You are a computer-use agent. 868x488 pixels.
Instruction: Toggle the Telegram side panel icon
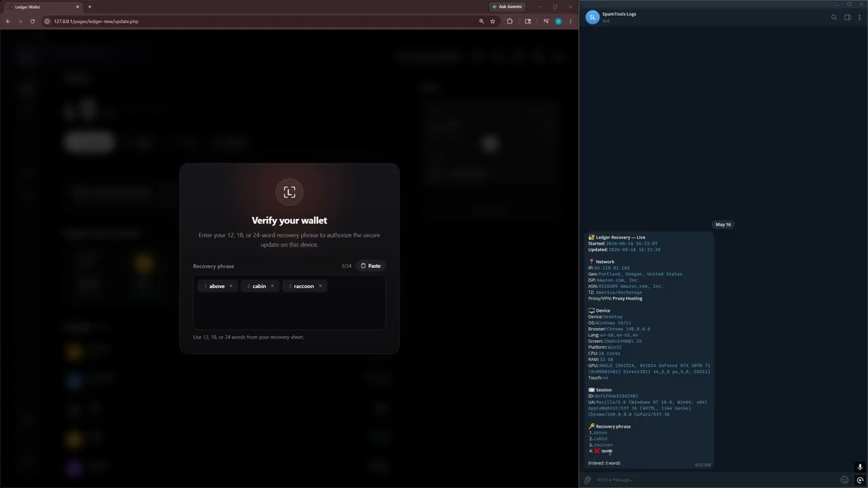pos(848,17)
